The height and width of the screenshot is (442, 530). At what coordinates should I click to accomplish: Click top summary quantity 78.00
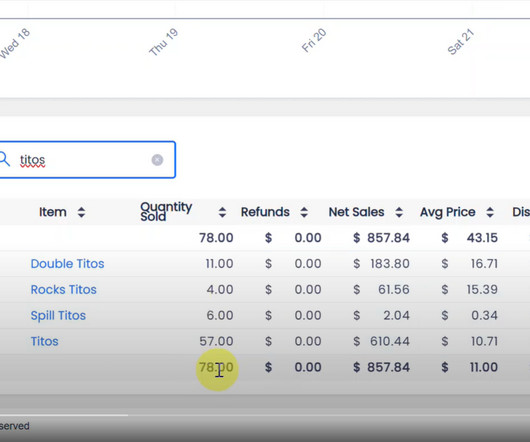point(216,238)
